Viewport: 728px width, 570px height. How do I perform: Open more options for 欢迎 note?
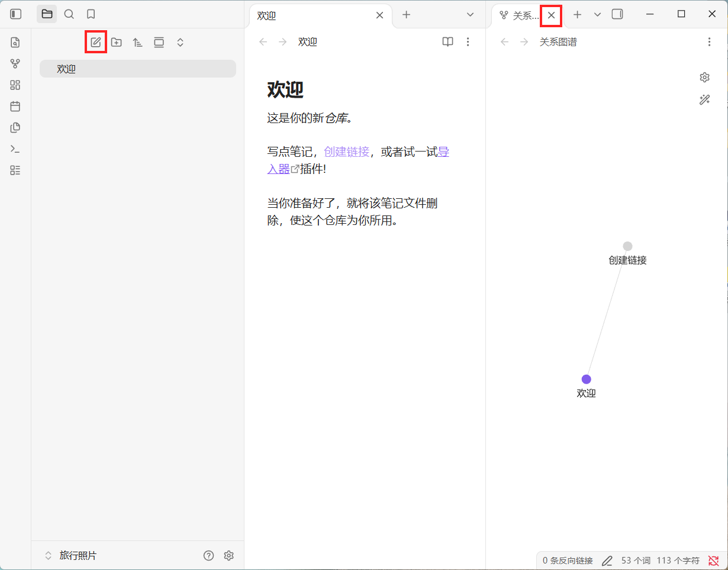(468, 42)
